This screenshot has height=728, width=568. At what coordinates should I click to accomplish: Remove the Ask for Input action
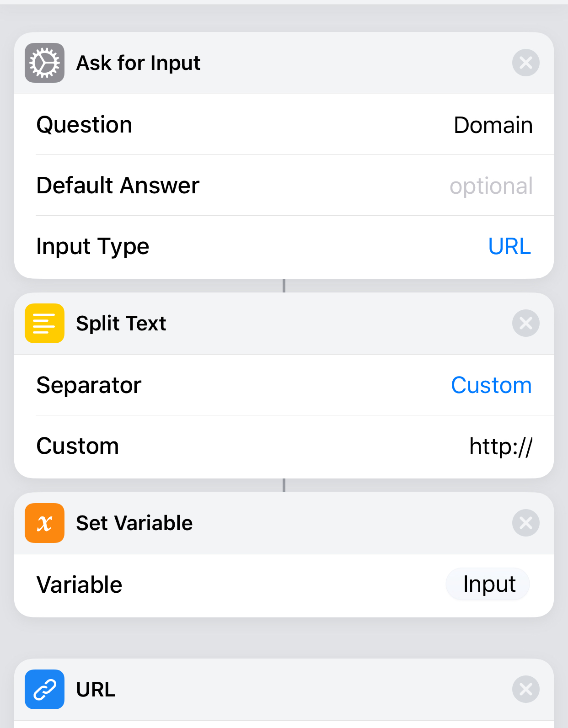[526, 63]
